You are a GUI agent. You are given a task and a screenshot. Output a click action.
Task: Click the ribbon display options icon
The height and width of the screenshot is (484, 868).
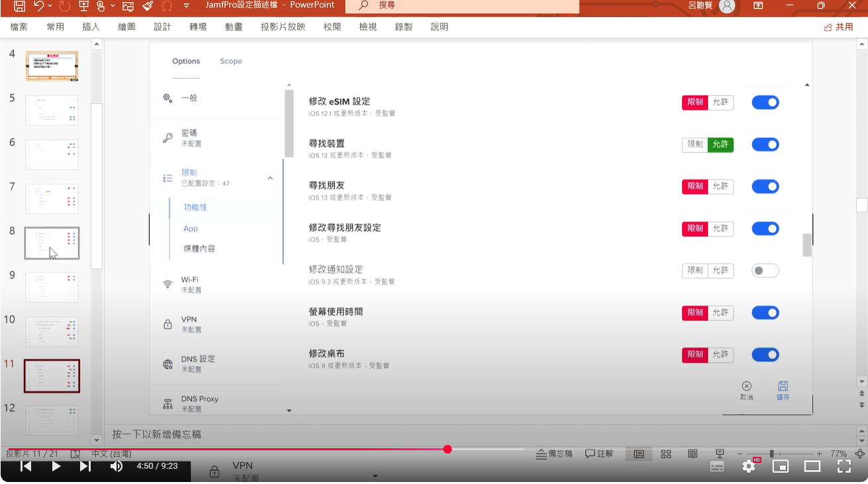758,5
